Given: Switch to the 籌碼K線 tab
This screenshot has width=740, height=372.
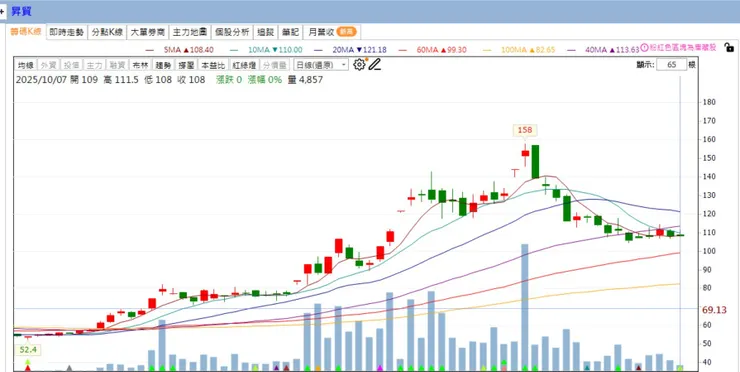Looking at the screenshot, I should [x=26, y=32].
